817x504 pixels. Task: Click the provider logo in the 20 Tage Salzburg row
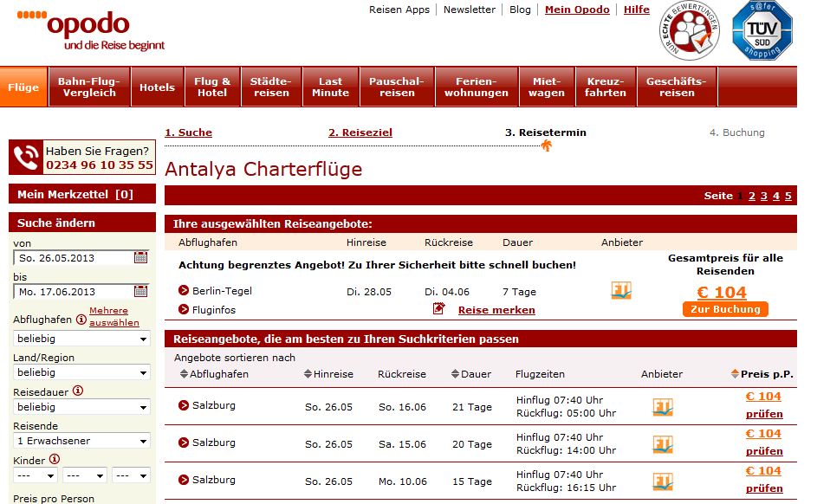pyautogui.click(x=663, y=444)
